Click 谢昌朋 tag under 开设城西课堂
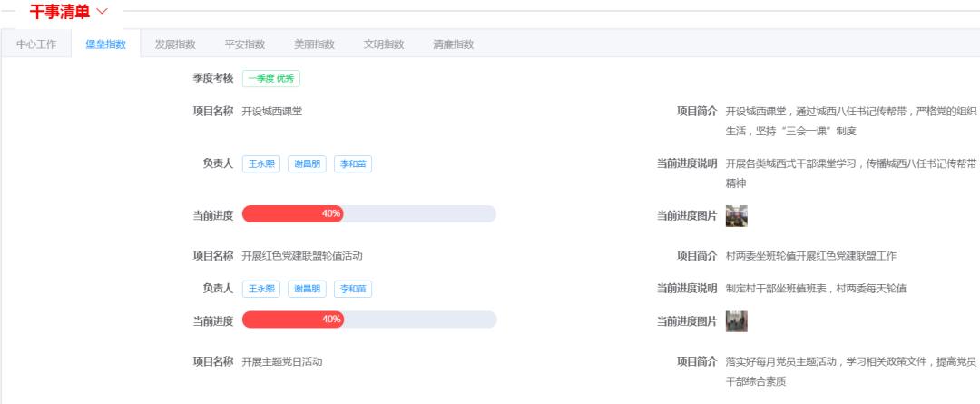 [308, 163]
